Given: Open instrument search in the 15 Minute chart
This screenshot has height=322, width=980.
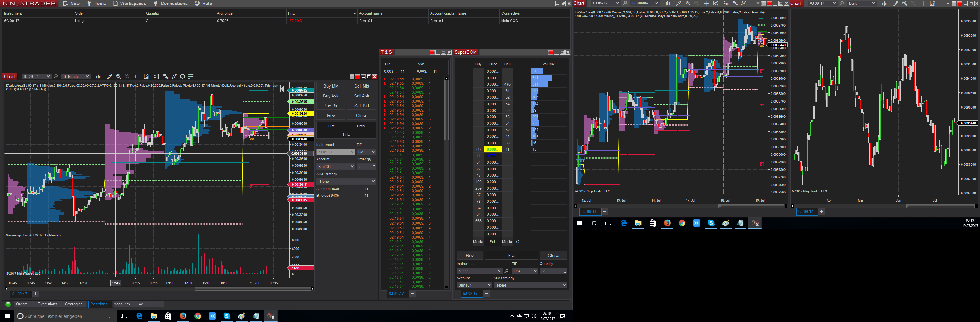Looking at the screenshot, I should [x=55, y=76].
